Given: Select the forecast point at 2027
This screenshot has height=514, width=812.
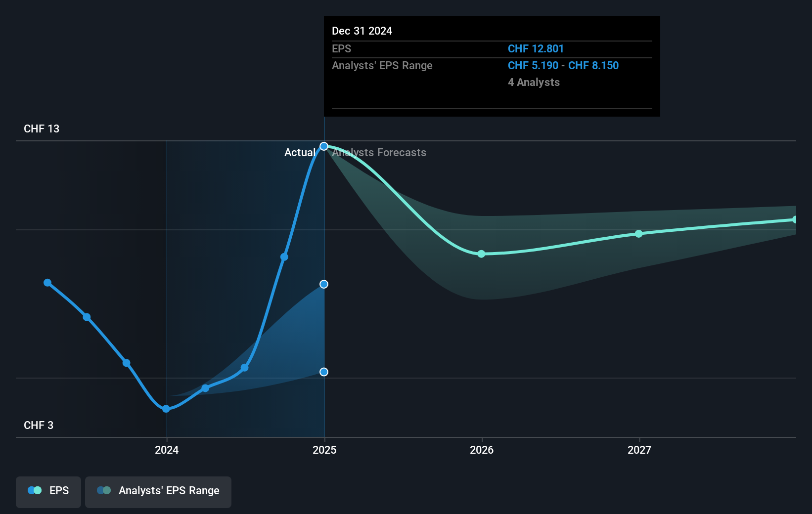Looking at the screenshot, I should [639, 233].
